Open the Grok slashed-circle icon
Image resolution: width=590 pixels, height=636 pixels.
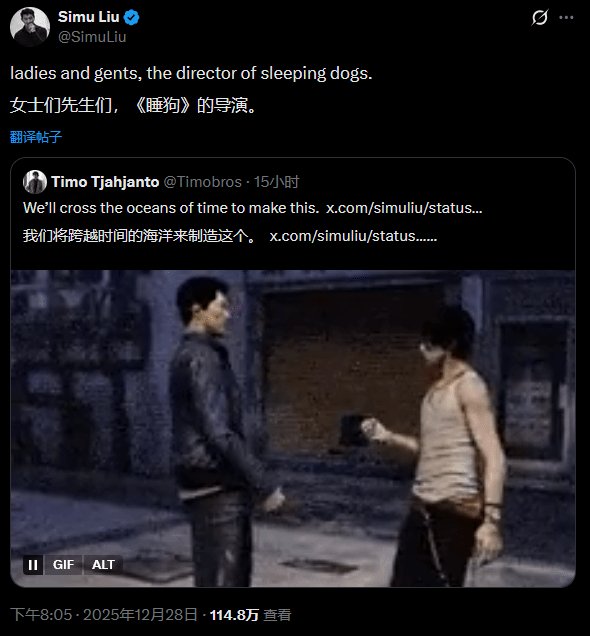coord(539,17)
